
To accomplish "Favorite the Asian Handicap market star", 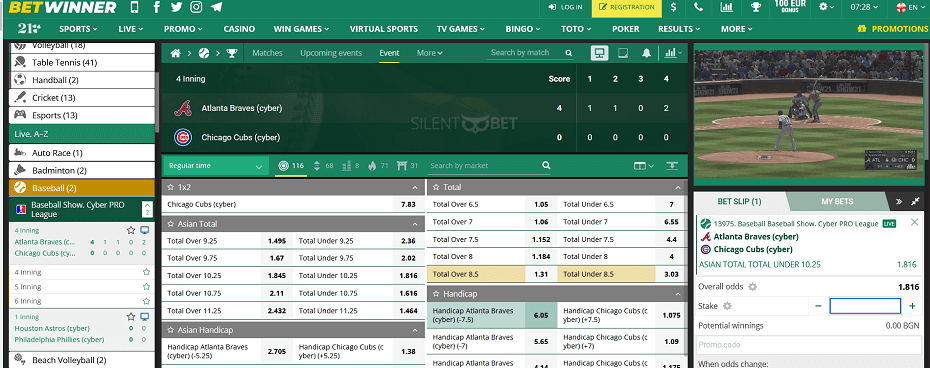I will (171, 330).
